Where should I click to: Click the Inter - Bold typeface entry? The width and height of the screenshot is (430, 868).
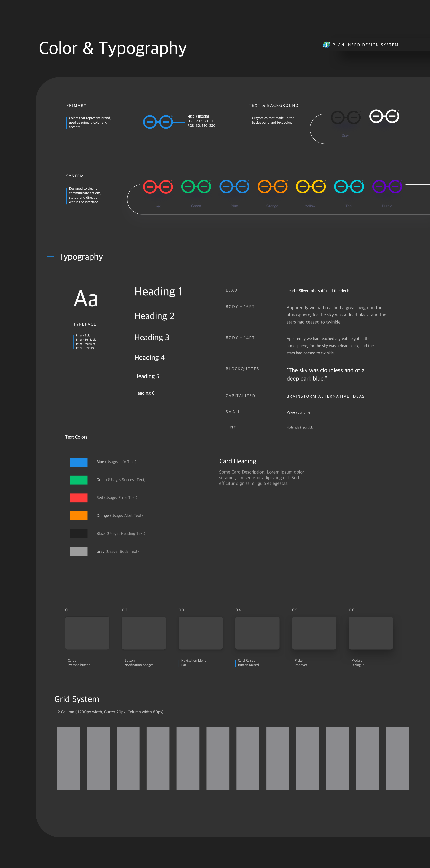[83, 336]
